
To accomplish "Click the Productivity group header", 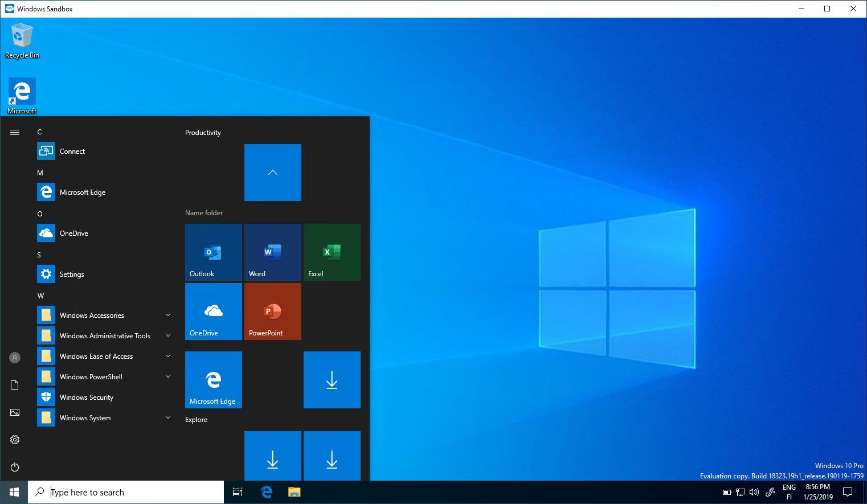I will (203, 132).
